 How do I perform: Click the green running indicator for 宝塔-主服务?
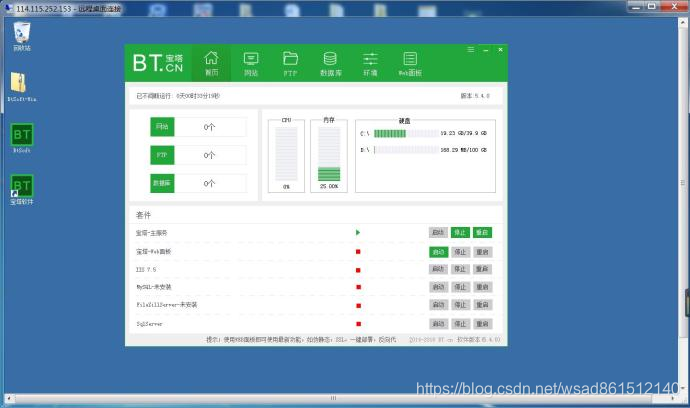click(x=358, y=232)
